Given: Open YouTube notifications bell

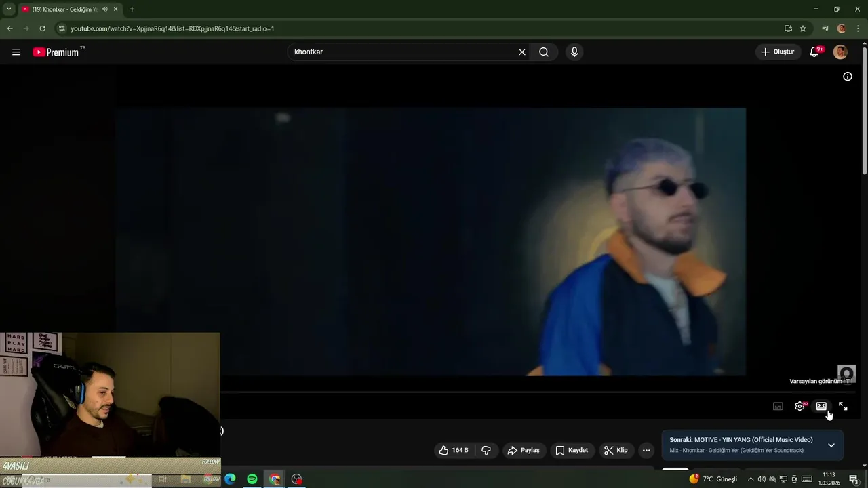Looking at the screenshot, I should 815,52.
